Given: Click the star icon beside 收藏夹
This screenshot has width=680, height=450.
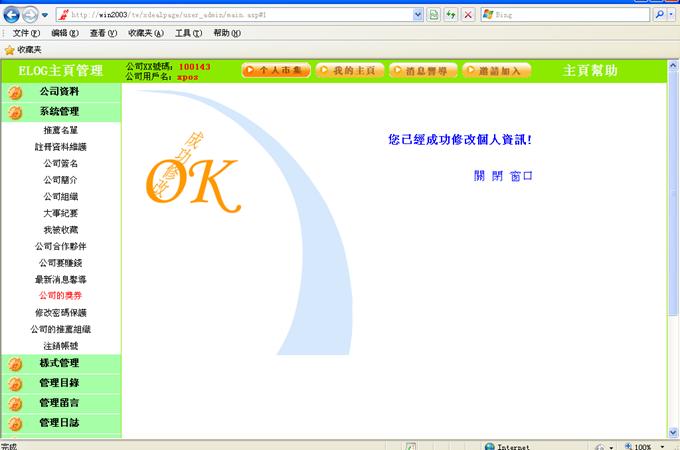Looking at the screenshot, I should coord(9,49).
